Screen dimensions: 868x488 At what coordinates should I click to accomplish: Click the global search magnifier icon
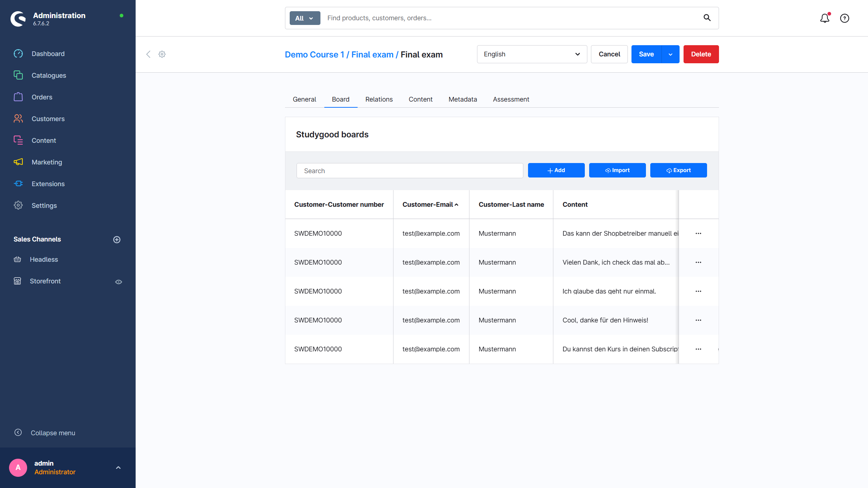click(x=707, y=18)
